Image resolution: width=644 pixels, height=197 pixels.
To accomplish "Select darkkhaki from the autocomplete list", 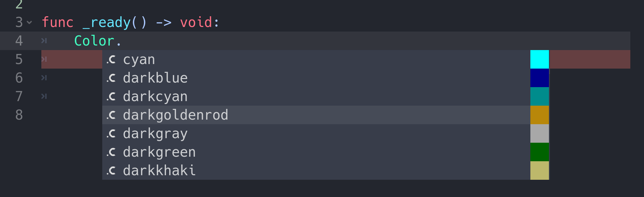I will click(159, 170).
